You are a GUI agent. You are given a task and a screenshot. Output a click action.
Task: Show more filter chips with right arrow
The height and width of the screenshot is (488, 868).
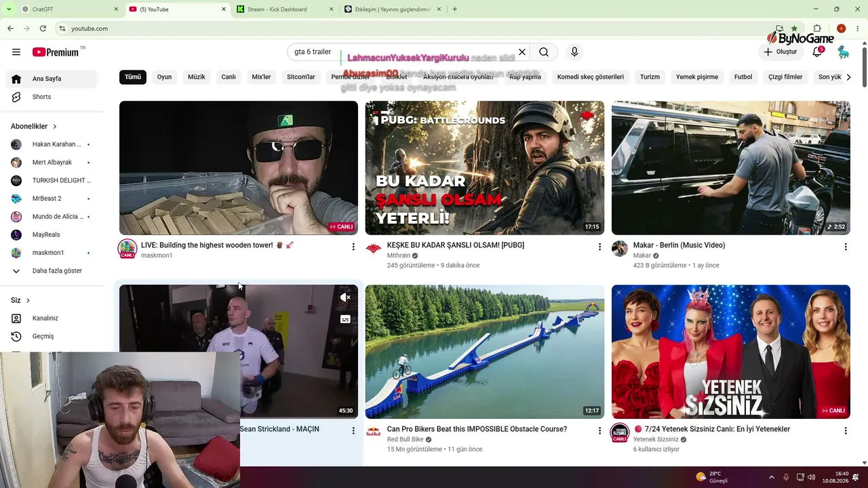coord(848,77)
